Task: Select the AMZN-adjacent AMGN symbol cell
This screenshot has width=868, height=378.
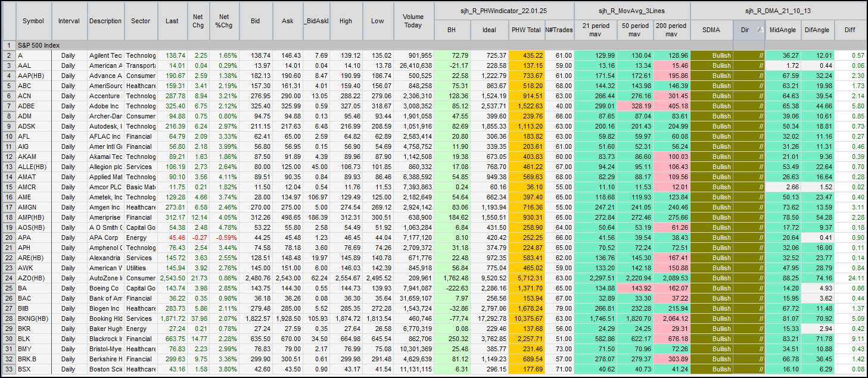Action: click(x=33, y=207)
